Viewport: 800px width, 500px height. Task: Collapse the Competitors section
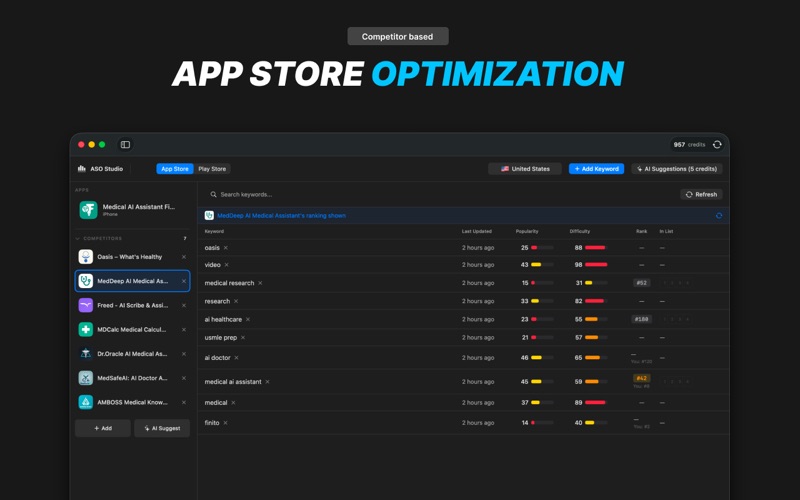(78, 238)
